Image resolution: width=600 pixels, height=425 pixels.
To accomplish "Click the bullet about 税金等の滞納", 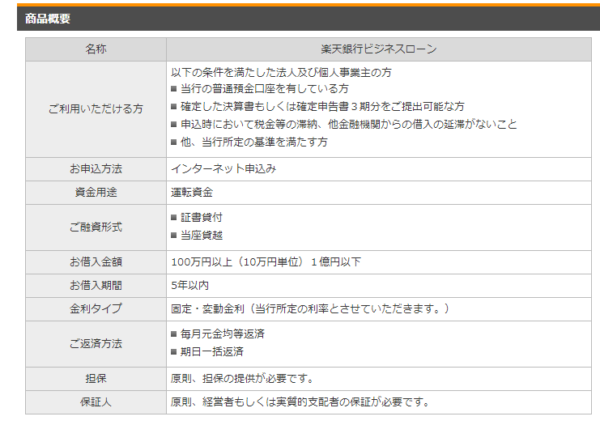I will point(344,124).
